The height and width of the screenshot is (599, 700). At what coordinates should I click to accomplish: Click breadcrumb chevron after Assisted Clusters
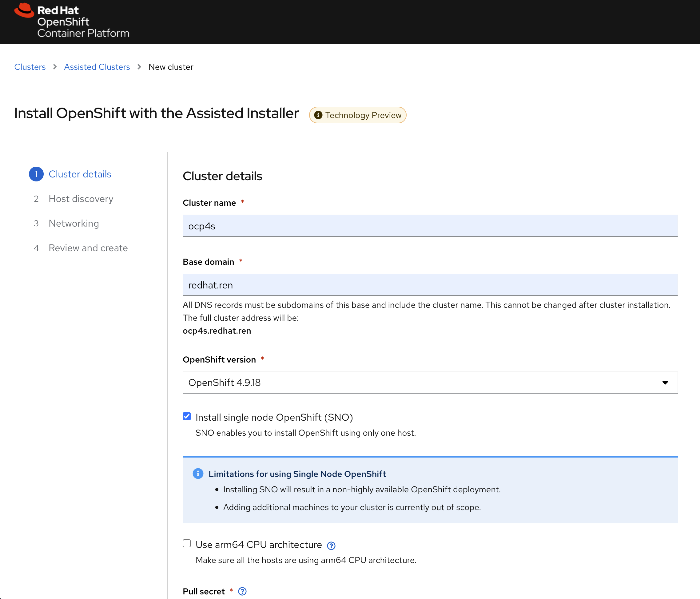pos(139,67)
